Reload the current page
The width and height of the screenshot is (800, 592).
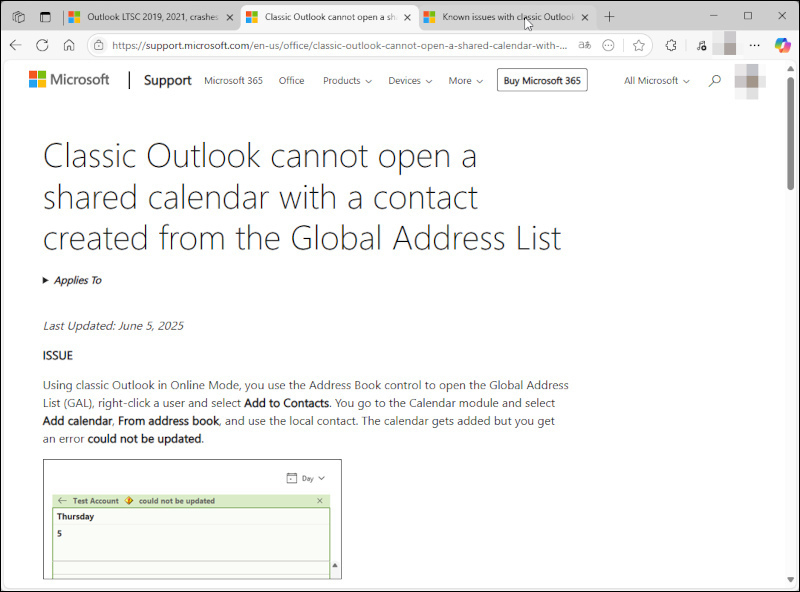coord(42,45)
